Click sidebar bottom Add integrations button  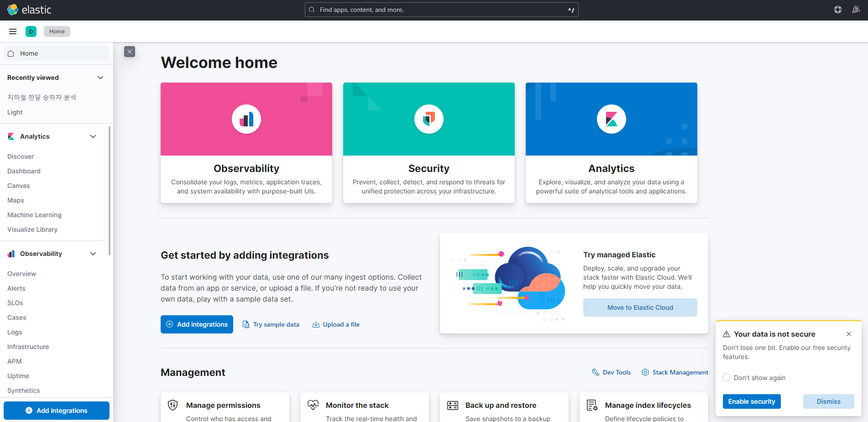tap(57, 411)
